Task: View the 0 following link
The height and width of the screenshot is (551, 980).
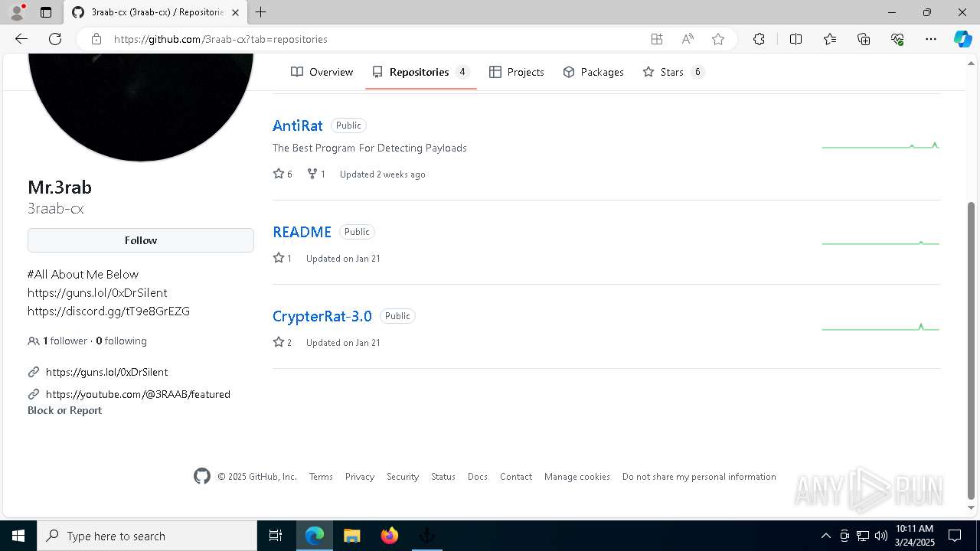Action: 121,341
